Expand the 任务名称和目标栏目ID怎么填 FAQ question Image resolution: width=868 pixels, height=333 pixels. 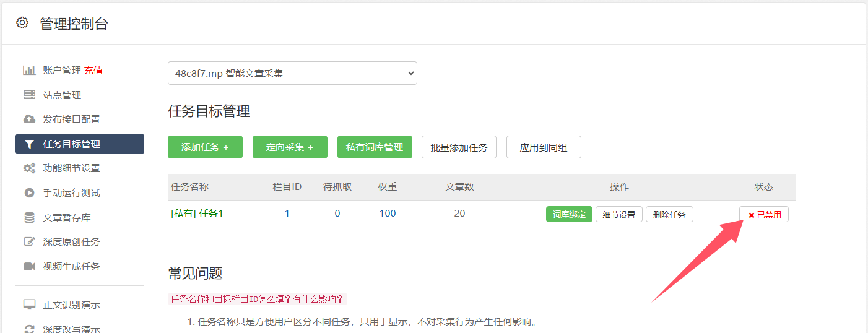(x=256, y=299)
